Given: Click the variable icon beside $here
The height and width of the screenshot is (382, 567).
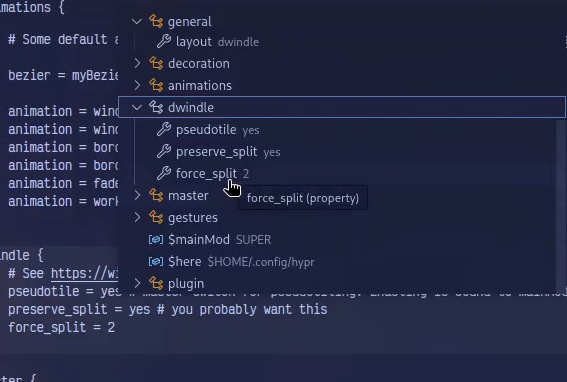Looking at the screenshot, I should point(156,261).
